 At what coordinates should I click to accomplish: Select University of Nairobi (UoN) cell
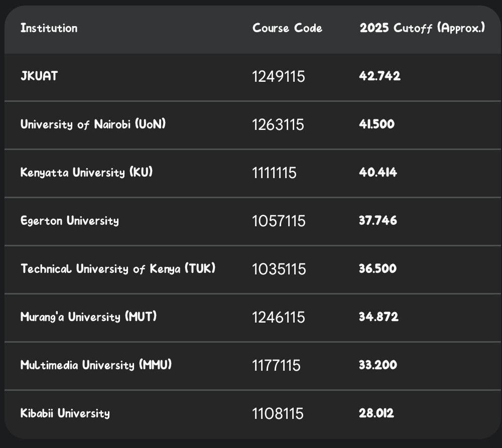(x=93, y=124)
